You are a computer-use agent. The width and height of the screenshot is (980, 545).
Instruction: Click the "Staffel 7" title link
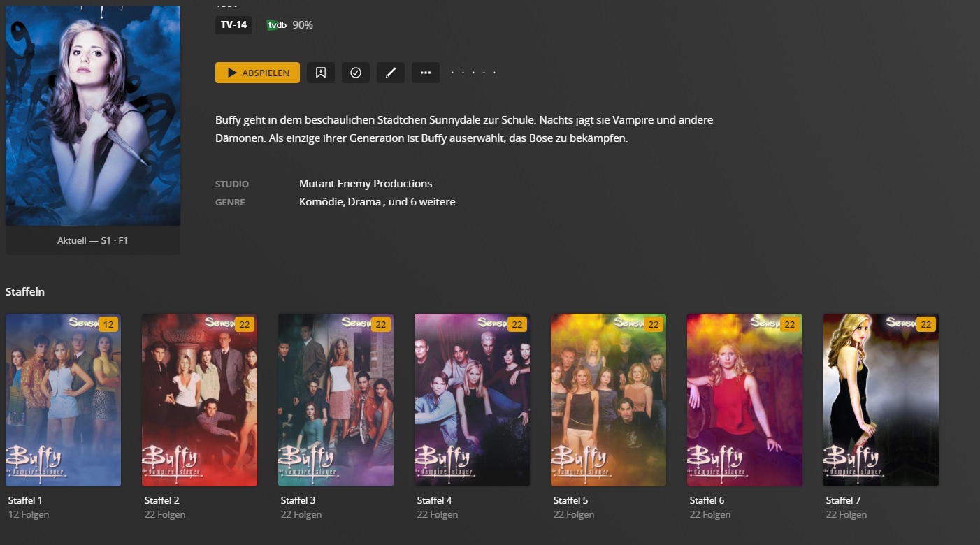844,500
